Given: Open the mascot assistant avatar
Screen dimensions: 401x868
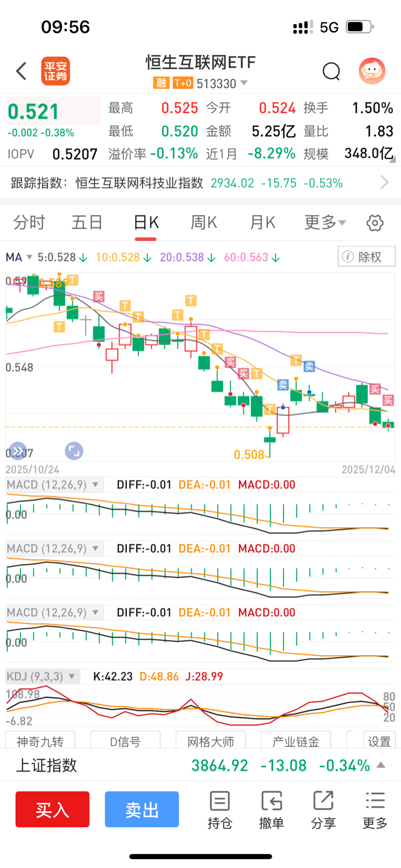Looking at the screenshot, I should coord(372,70).
